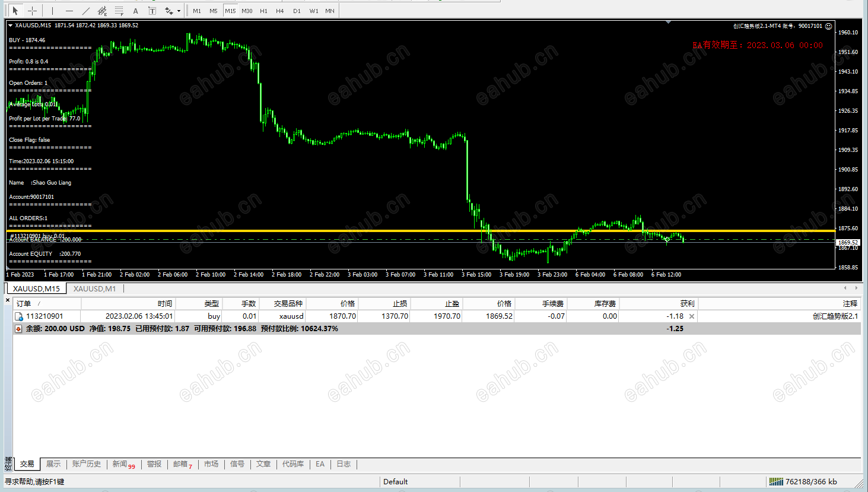Click the balance summary row icon

[x=18, y=329]
